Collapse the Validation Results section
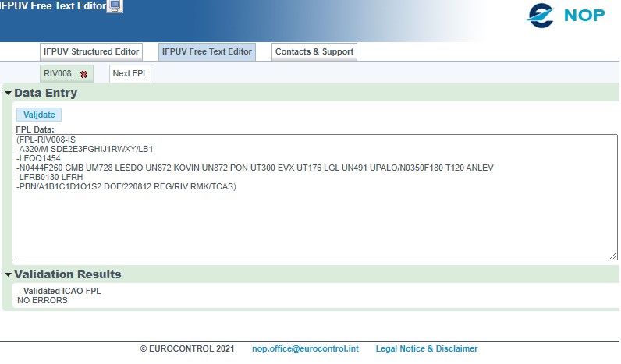This screenshot has width=621, height=364. click(8, 274)
